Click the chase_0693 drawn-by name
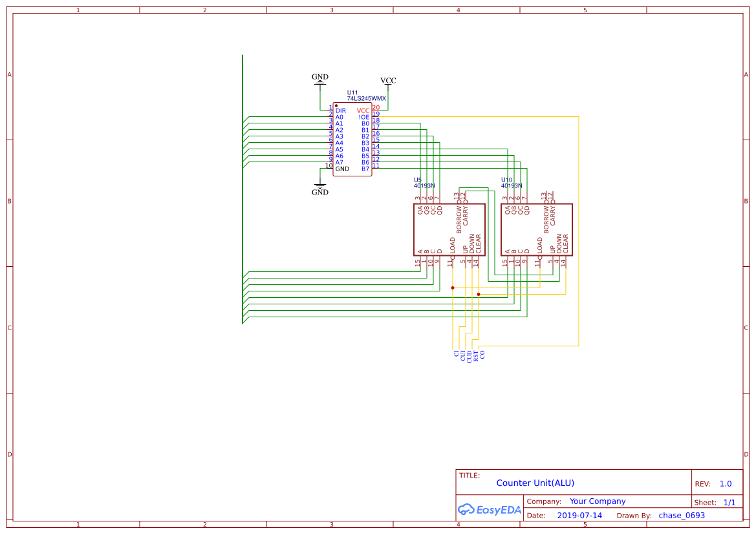This screenshot has height=535, width=756. (x=682, y=516)
